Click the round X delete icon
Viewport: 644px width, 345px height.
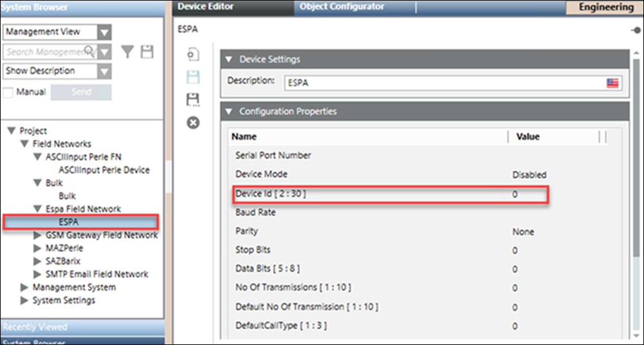[192, 122]
